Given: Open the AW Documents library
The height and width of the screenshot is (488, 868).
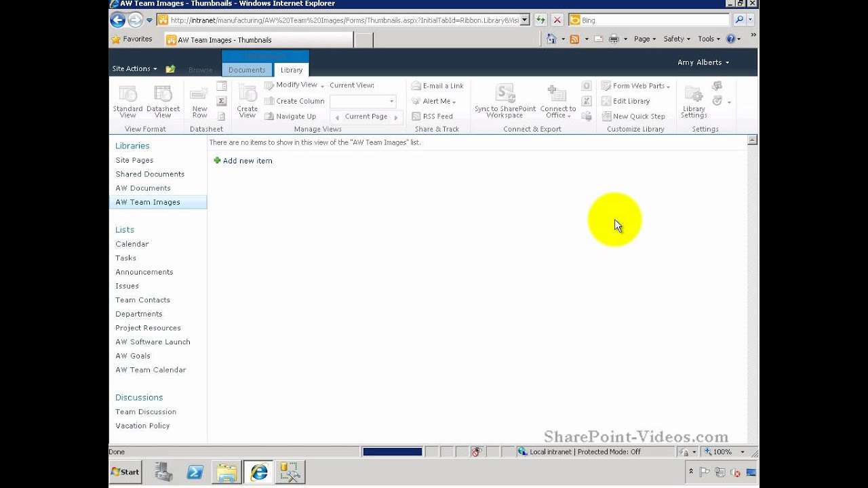Looking at the screenshot, I should pyautogui.click(x=143, y=188).
